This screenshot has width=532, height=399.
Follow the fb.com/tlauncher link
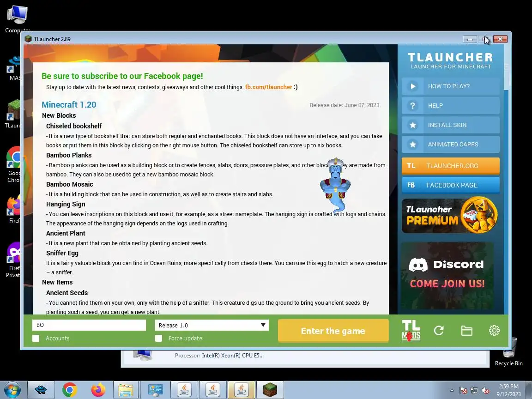point(268,87)
